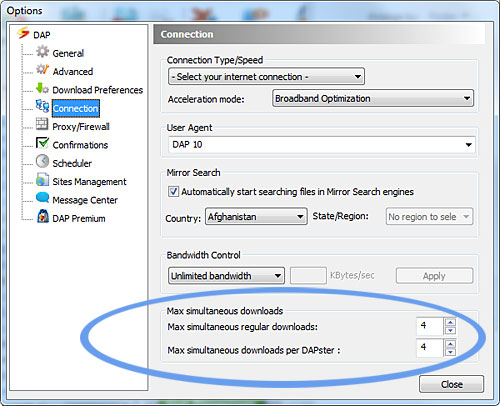Image resolution: width=500 pixels, height=406 pixels.
Task: Click the DAP Premium icon
Action: tap(43, 216)
